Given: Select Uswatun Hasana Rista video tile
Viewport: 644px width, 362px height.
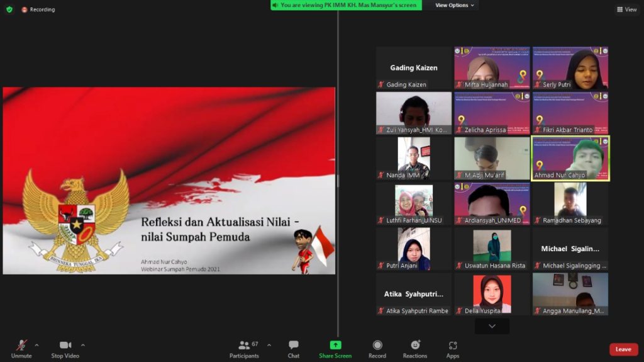Looking at the screenshot, I should click(x=492, y=249).
